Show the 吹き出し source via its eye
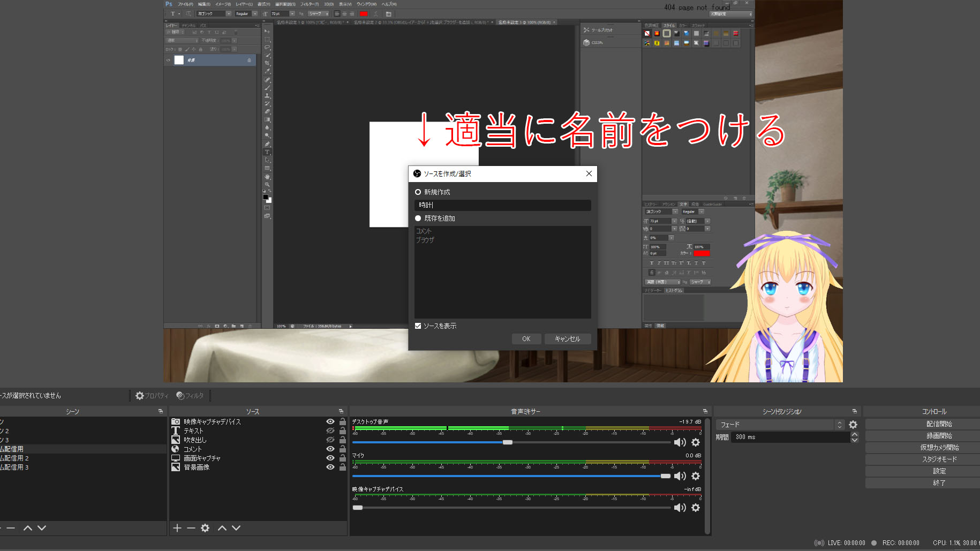This screenshot has height=551, width=980. coord(330,440)
